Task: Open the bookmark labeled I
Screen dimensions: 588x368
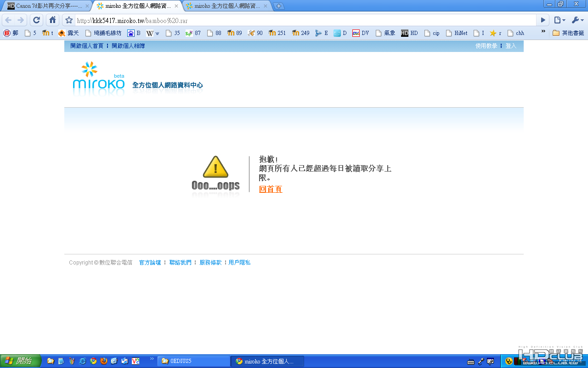Action: click(479, 33)
